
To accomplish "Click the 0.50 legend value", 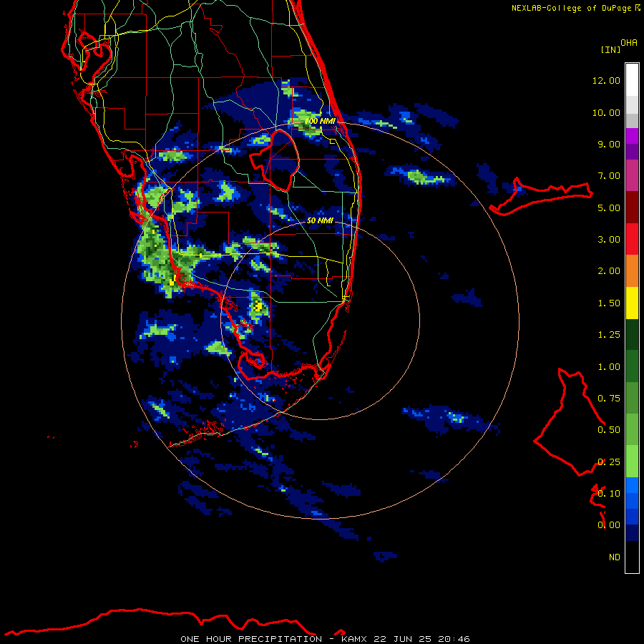I will [x=609, y=430].
